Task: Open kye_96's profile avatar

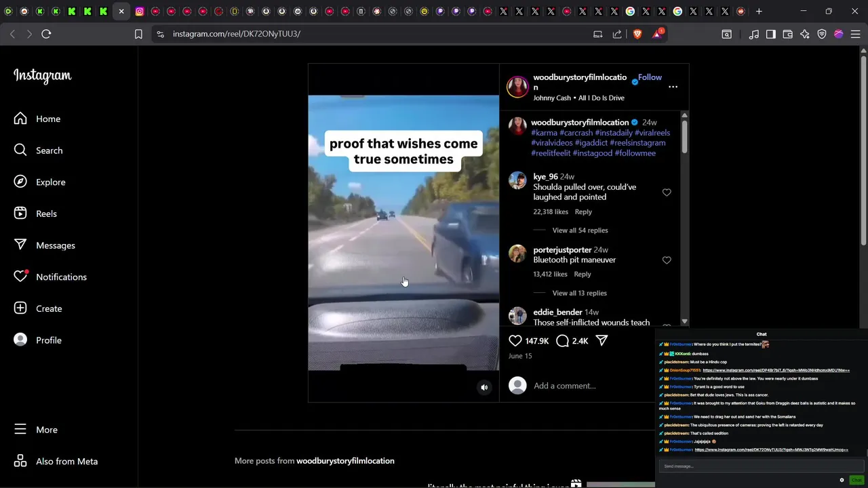Action: [517, 180]
